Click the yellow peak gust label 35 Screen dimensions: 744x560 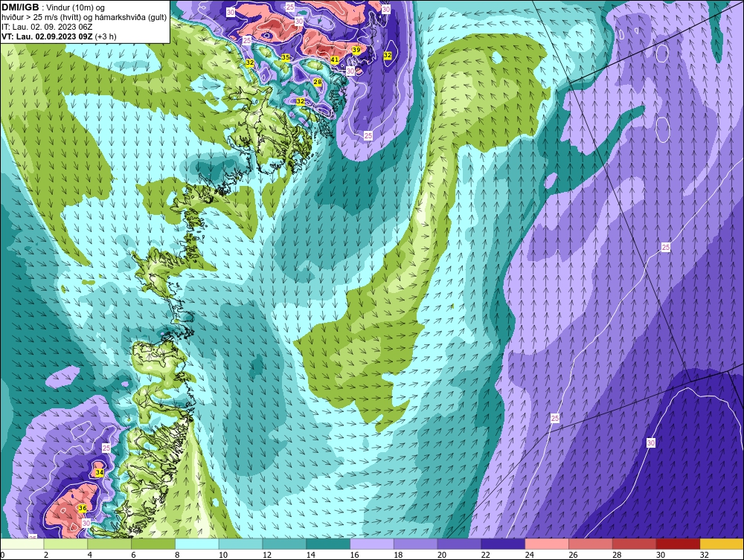pos(286,57)
